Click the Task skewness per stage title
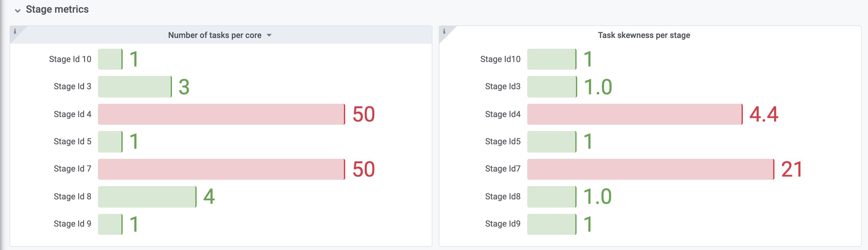The height and width of the screenshot is (250, 868). pos(644,35)
